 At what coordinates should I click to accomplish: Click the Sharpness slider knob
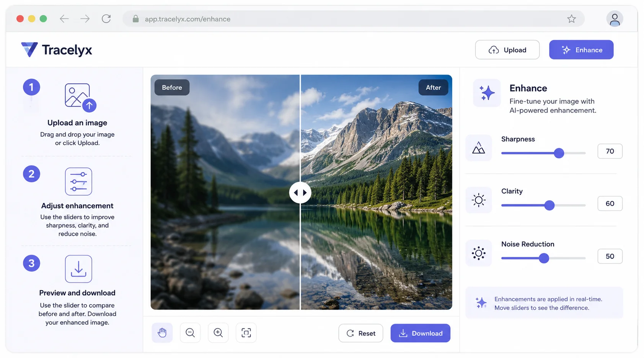[559, 153]
